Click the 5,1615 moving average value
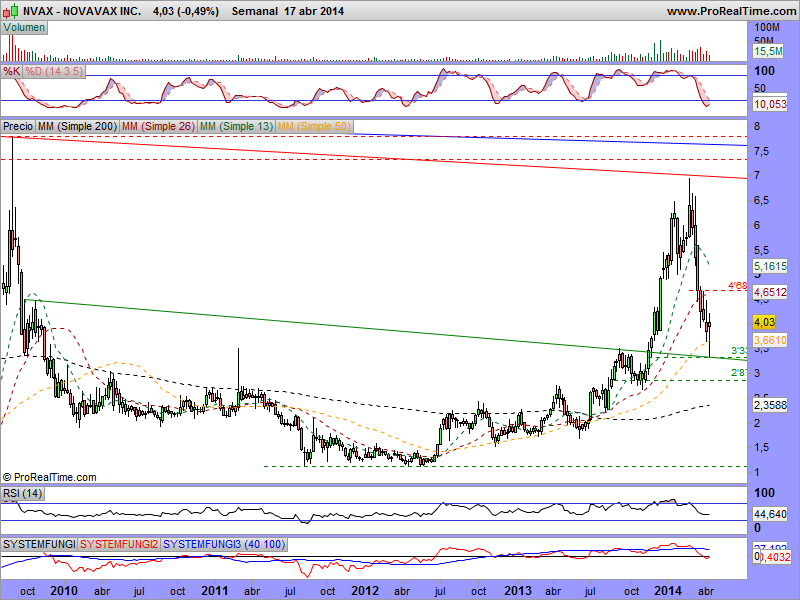 click(x=770, y=266)
